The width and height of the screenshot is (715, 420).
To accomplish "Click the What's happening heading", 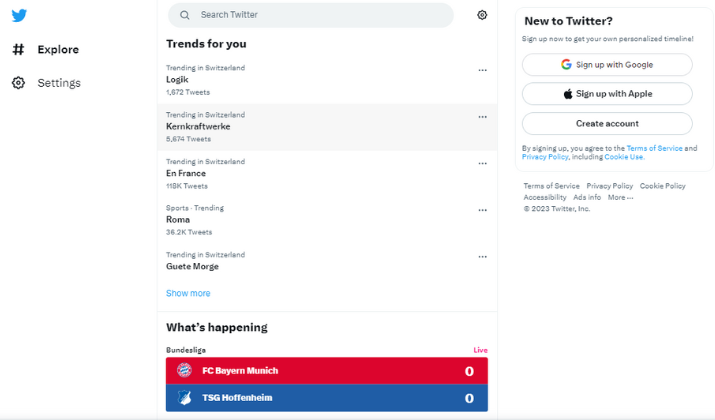I will 217,327.
